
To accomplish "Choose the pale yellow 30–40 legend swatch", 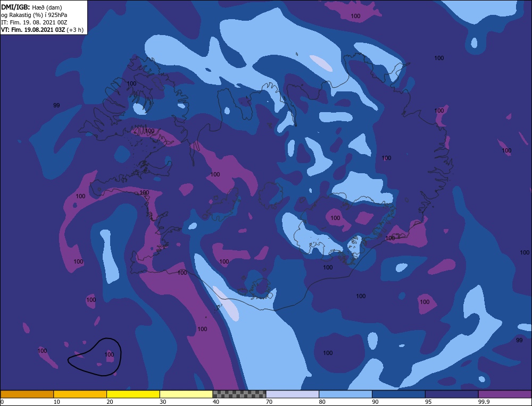I will tap(186, 394).
